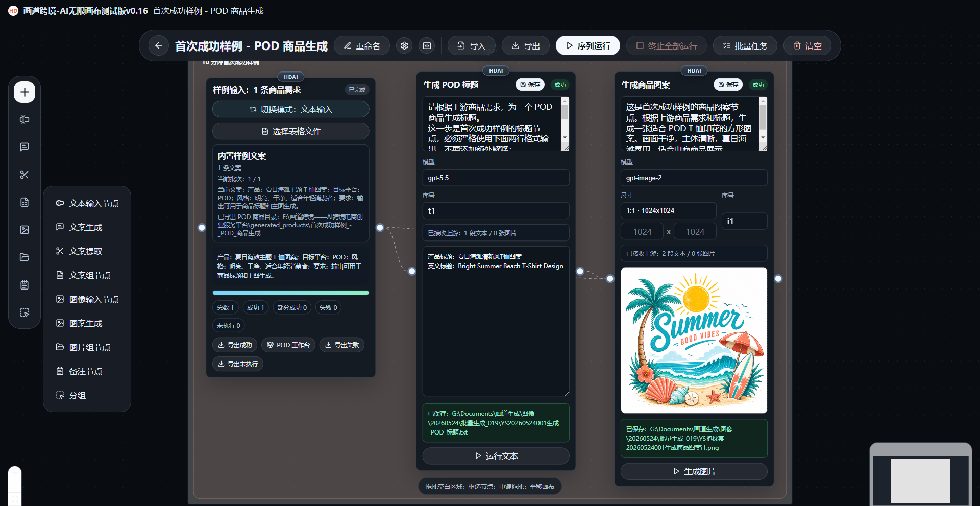Image resolution: width=980 pixels, height=506 pixels.
Task: Select scissors extract icon in sidebar
Action: (x=24, y=175)
